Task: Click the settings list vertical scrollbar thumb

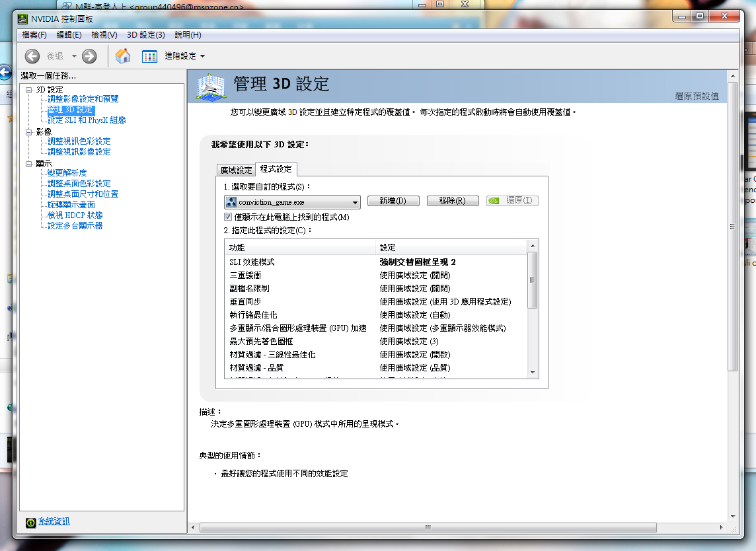Action: pyautogui.click(x=533, y=280)
